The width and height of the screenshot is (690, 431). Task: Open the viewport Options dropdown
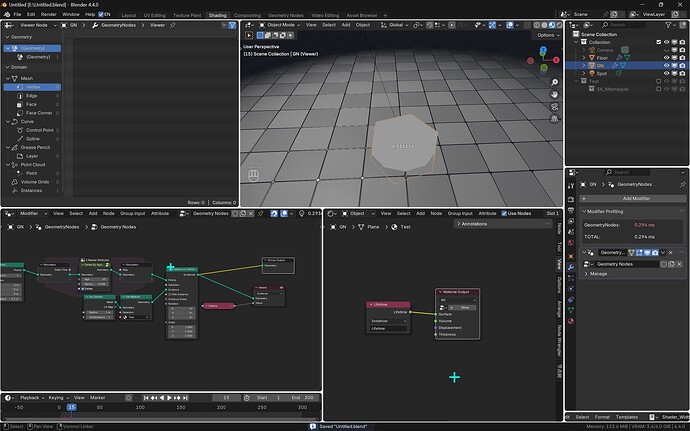tap(548, 35)
